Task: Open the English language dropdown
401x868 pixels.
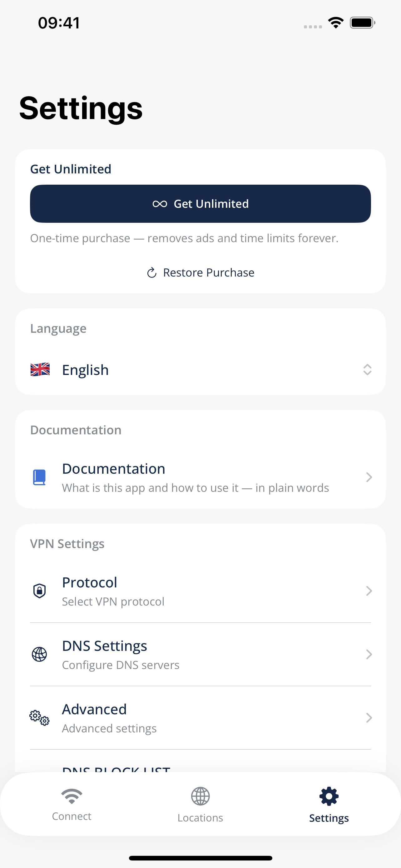Action: pos(200,370)
